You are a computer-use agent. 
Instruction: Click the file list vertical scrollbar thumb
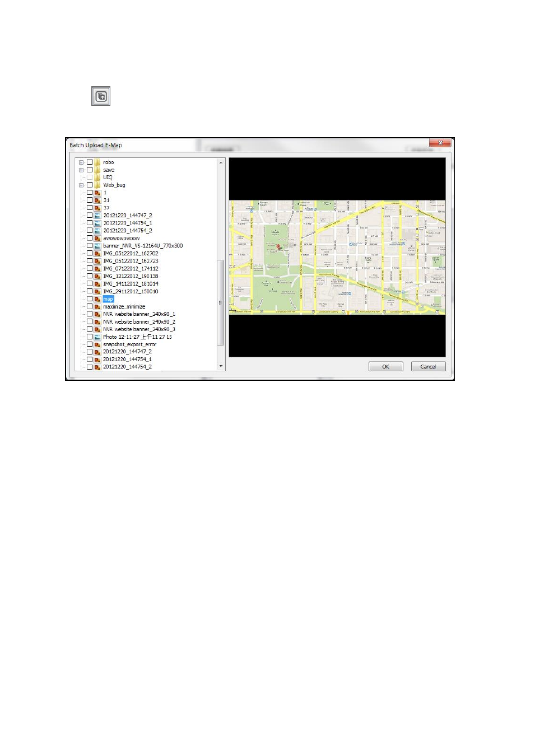point(221,302)
